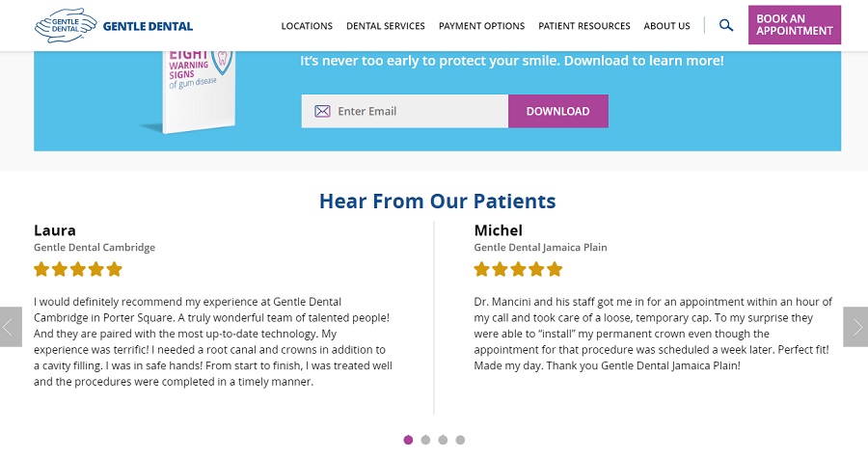Switch to the second carousel dot
The height and width of the screenshot is (458, 868).
[425, 440]
